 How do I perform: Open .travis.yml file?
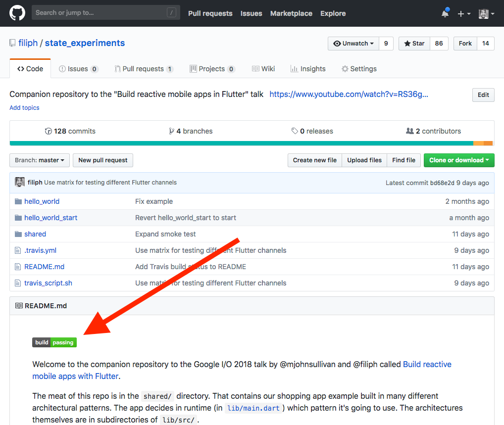tap(40, 250)
